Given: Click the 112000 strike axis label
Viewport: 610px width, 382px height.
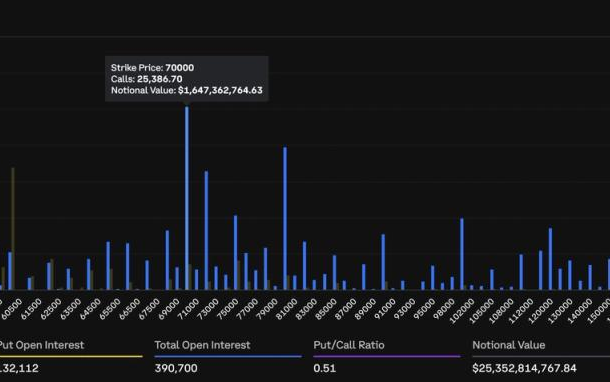Looking at the screenshot, I should pyautogui.click(x=521, y=311).
